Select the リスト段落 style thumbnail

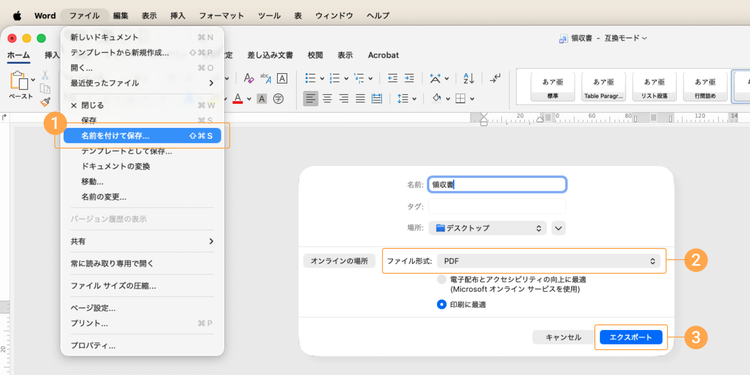tap(654, 87)
